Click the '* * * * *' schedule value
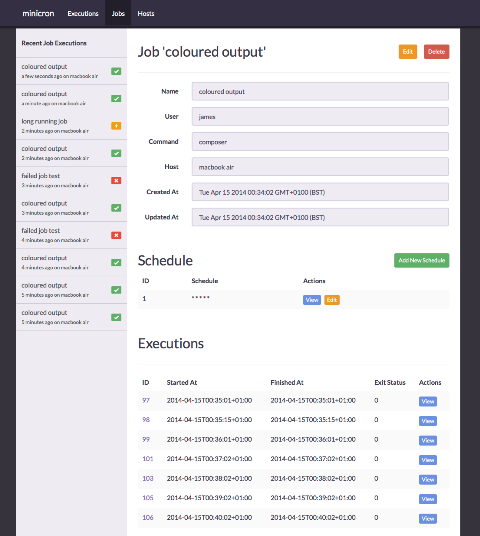 click(x=201, y=298)
